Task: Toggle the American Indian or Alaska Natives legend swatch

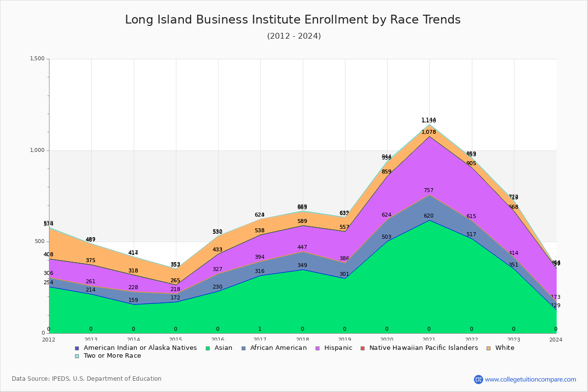Action: 76,348
